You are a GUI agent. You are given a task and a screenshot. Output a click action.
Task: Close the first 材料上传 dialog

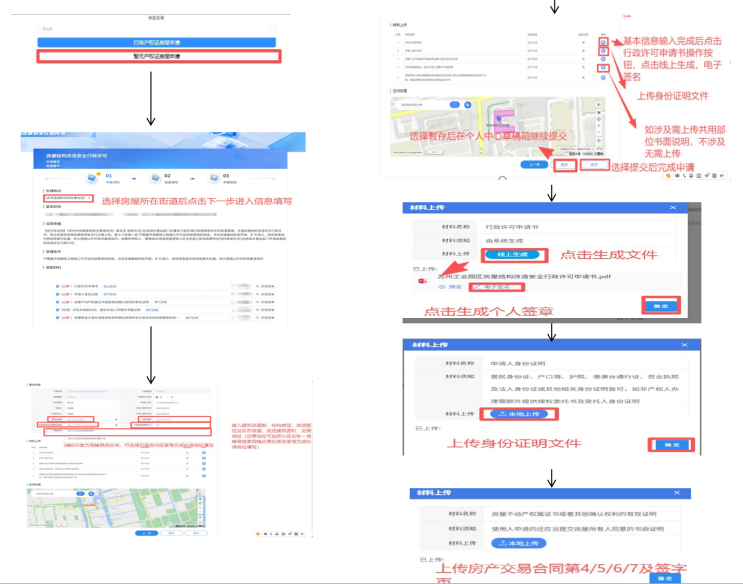[x=673, y=208]
